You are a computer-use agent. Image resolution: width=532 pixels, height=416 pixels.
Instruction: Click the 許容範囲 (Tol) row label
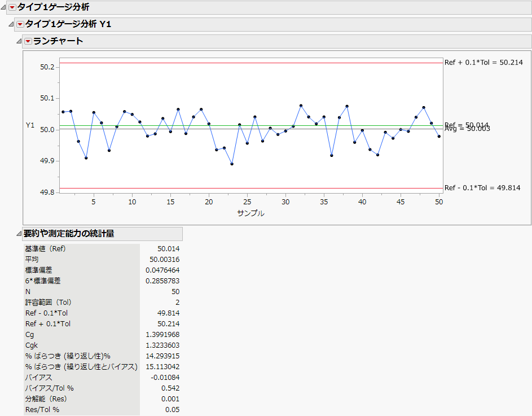point(48,302)
